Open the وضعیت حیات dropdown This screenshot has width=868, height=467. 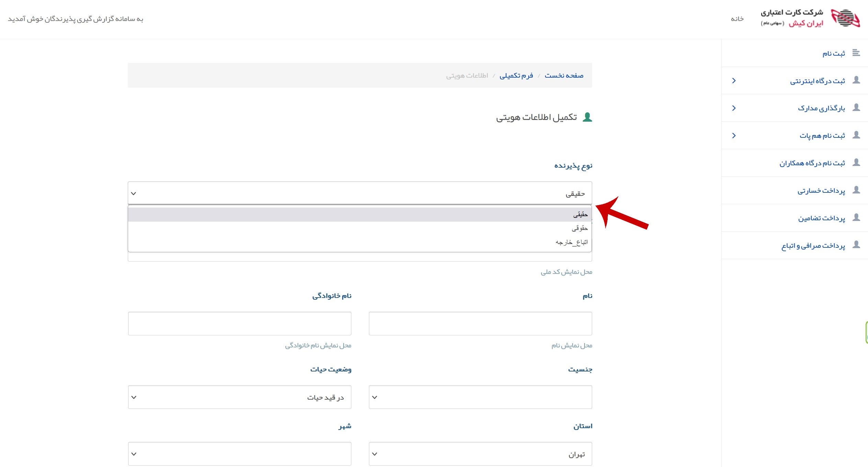pos(239,397)
